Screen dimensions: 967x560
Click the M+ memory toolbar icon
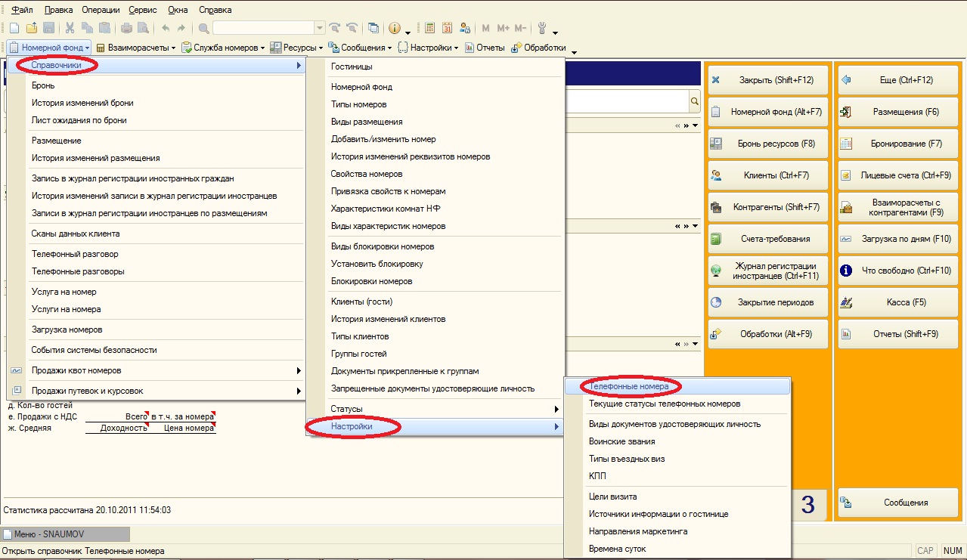pyautogui.click(x=503, y=29)
